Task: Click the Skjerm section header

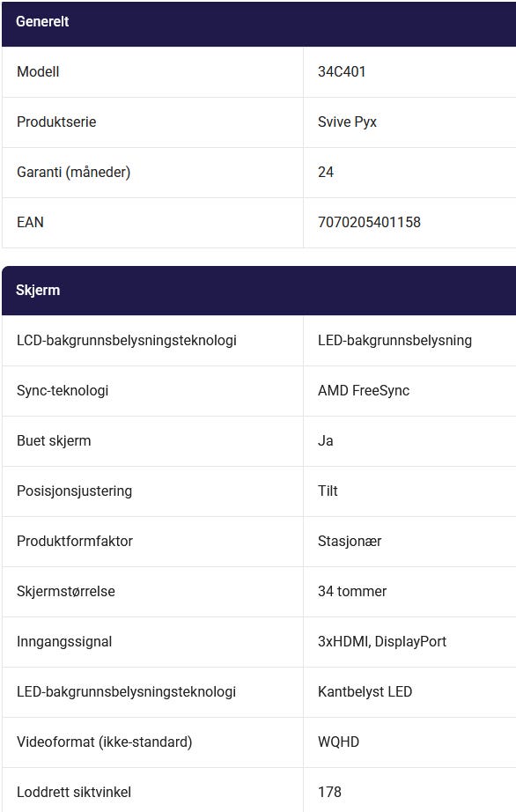Action: (259, 290)
